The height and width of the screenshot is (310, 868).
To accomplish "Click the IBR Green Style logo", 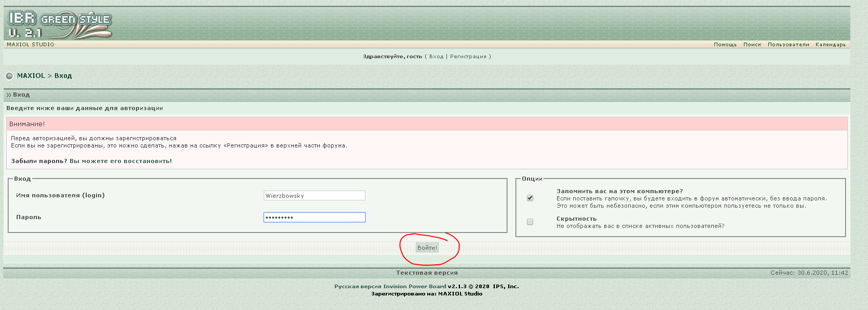I will [x=60, y=24].
